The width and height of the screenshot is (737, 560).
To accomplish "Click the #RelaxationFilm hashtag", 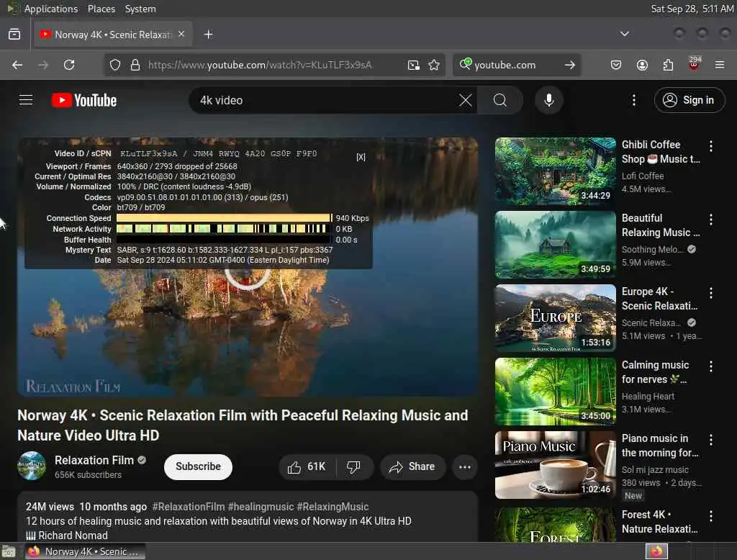I will click(x=189, y=507).
